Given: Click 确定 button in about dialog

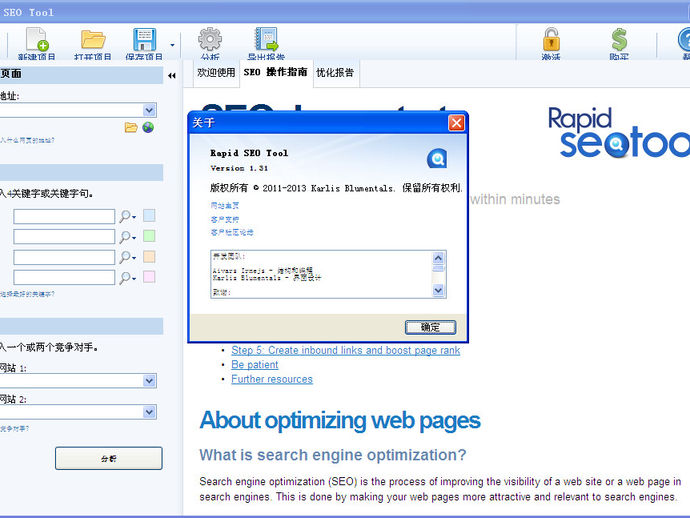Looking at the screenshot, I should pos(430,327).
